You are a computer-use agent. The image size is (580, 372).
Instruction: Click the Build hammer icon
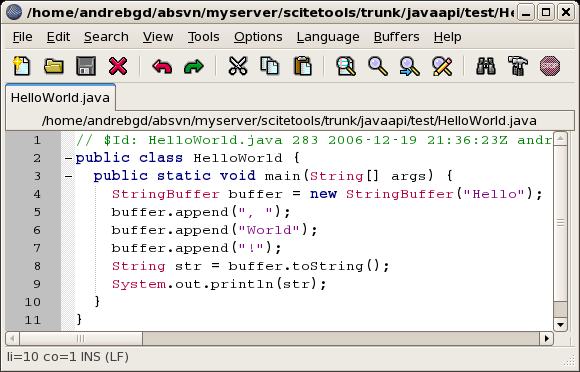[518, 67]
